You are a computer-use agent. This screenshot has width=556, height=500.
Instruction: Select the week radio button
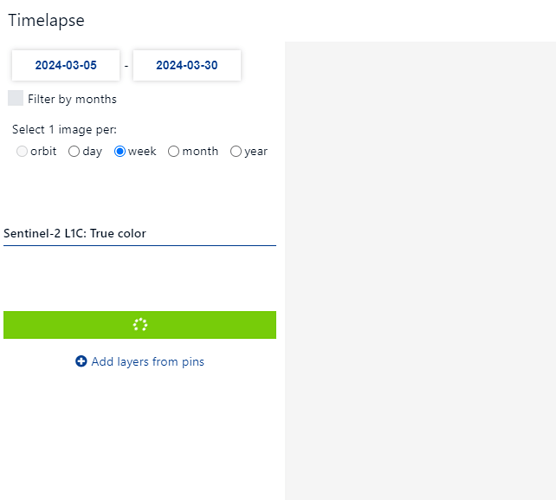coord(120,151)
